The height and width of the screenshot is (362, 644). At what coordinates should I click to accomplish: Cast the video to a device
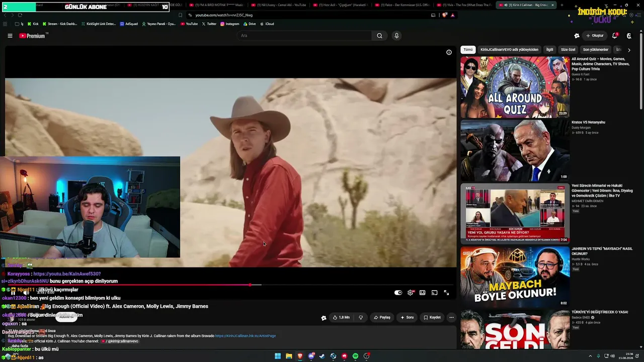(x=435, y=293)
